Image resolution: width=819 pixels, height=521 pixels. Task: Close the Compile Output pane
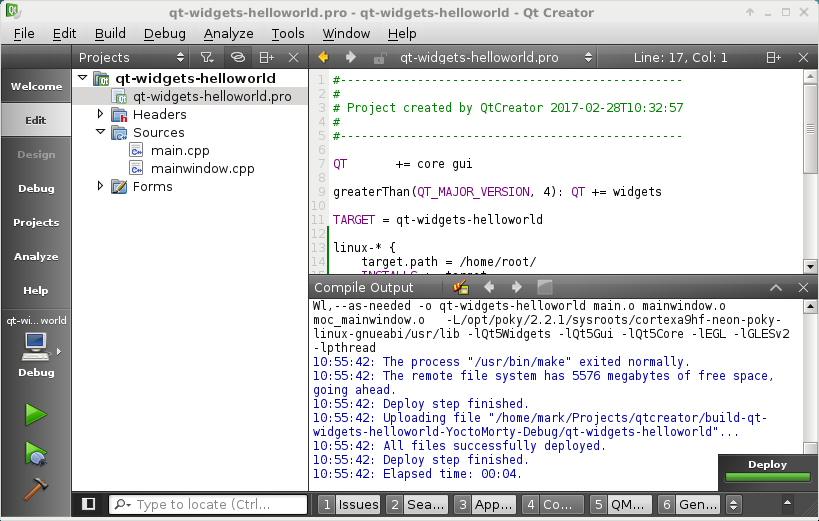tap(803, 287)
